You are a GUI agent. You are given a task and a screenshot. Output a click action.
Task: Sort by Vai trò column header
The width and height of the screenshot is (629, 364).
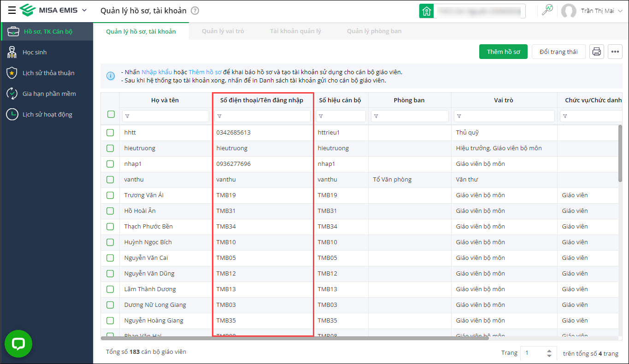[x=503, y=100]
